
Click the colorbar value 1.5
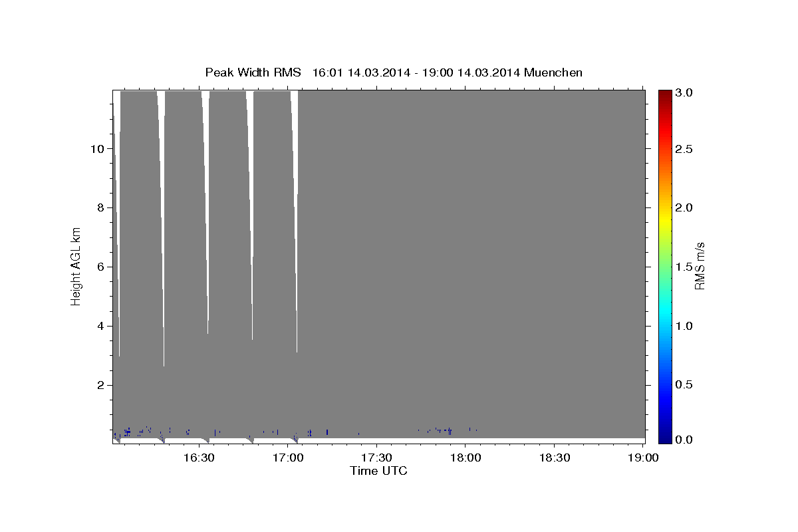(684, 267)
